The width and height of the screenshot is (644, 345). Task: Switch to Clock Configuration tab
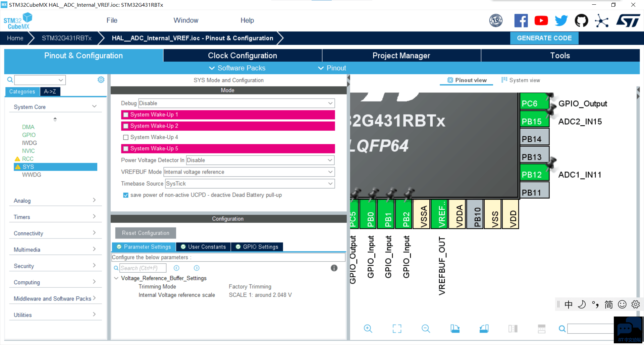(x=243, y=56)
